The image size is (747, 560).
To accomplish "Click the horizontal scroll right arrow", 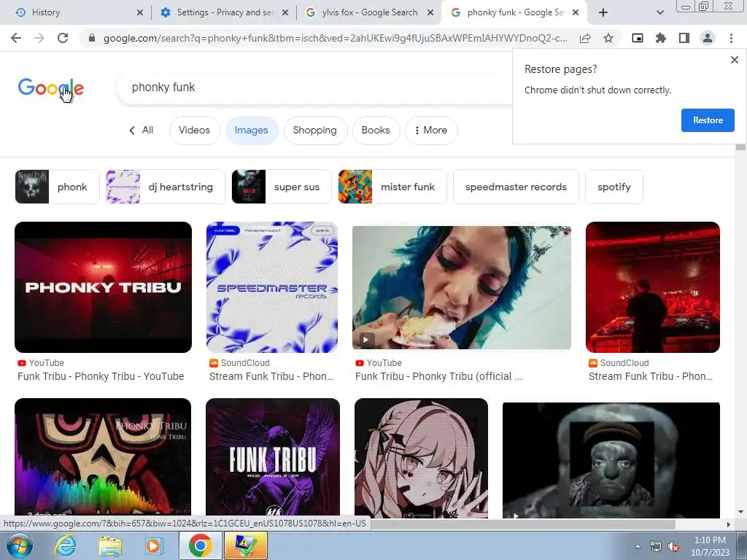I will (729, 524).
